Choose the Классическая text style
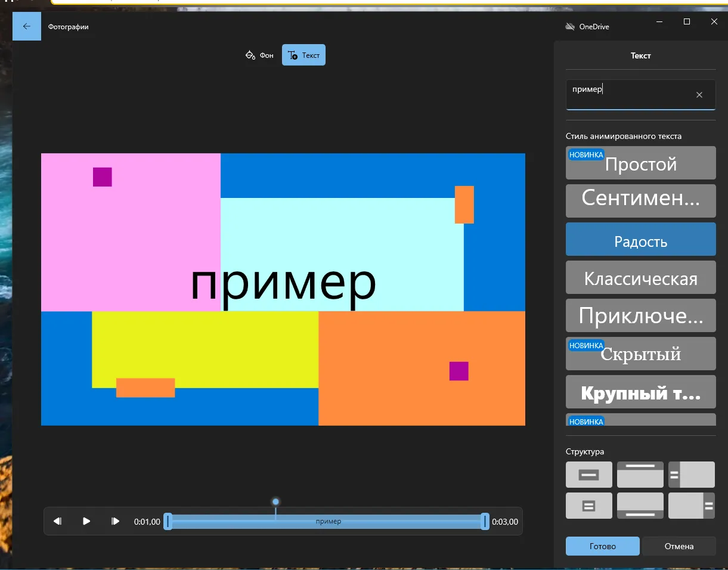 pos(640,278)
